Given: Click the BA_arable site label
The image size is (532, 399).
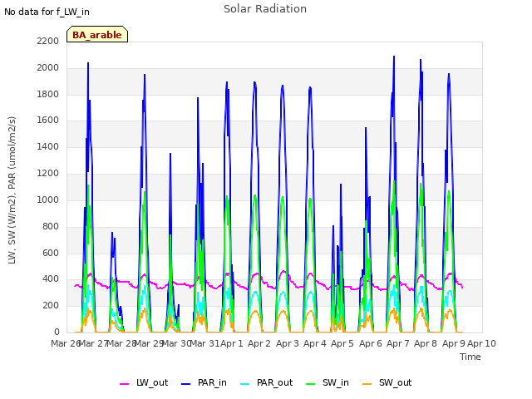Looking at the screenshot, I should tap(97, 35).
